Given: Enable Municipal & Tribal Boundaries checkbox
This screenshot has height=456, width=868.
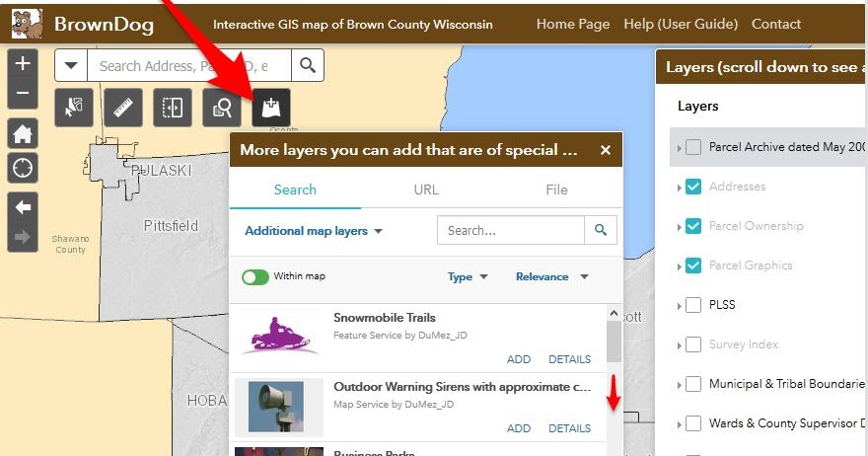Looking at the screenshot, I should click(x=693, y=383).
